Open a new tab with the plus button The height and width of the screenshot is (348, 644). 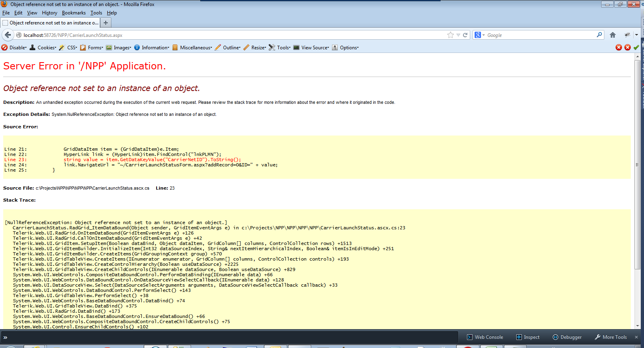pyautogui.click(x=106, y=23)
